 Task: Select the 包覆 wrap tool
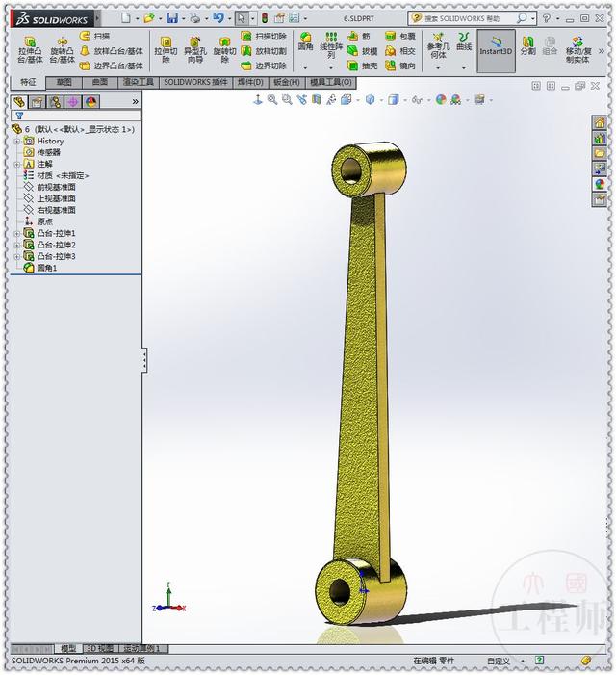[400, 37]
